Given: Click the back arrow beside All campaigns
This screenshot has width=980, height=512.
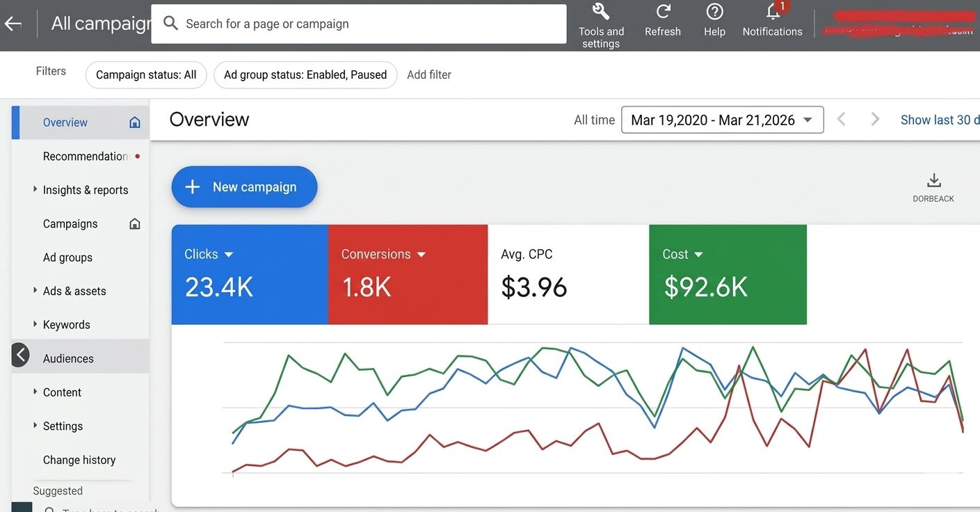Looking at the screenshot, I should coord(13,24).
